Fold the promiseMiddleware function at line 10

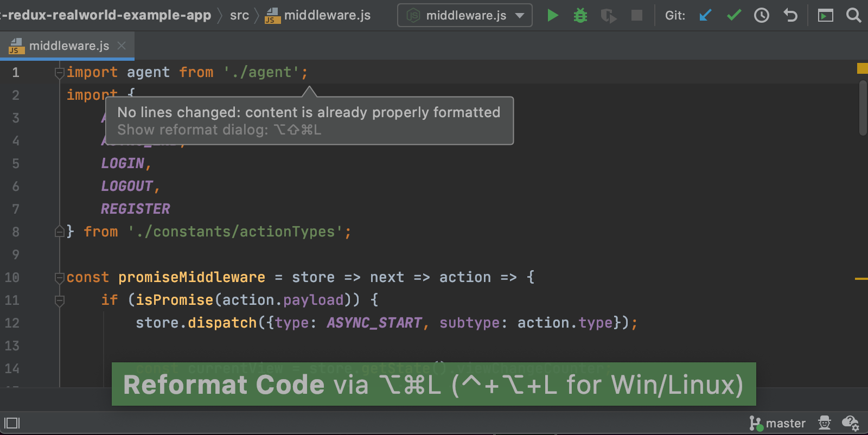[x=60, y=278]
